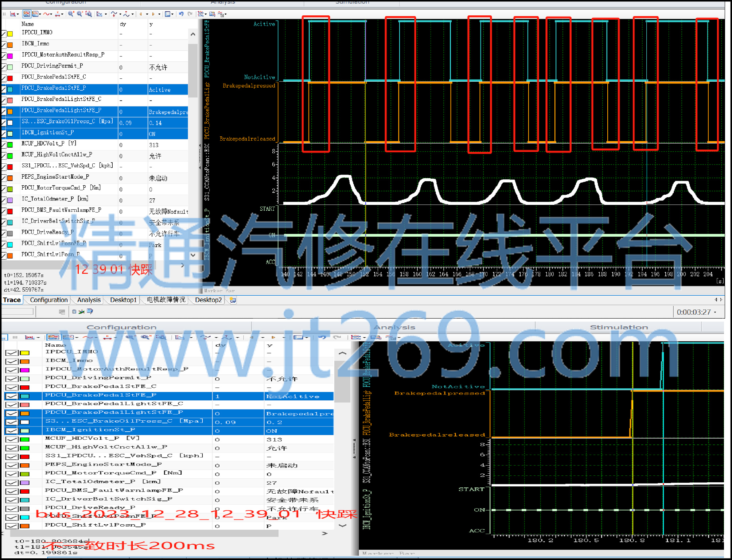
Task: Toggle checkbox for IC_TotalOdmeter_P in bottom list
Action: pyautogui.click(x=12, y=483)
